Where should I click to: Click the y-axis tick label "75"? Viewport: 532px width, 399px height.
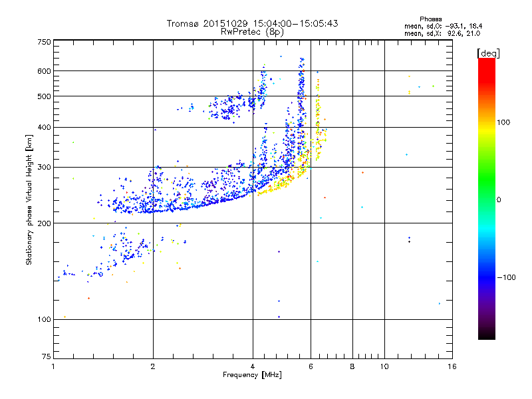47,356
